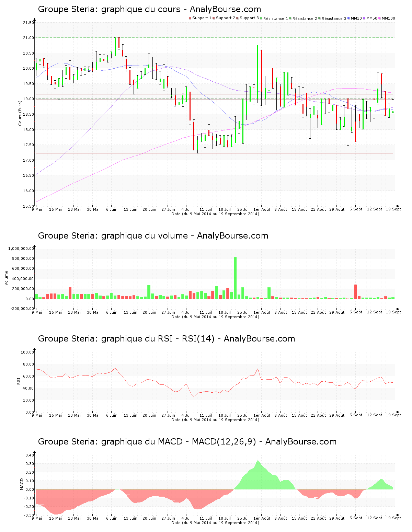Click '16 Mai' date under MACD chart

click(55, 518)
